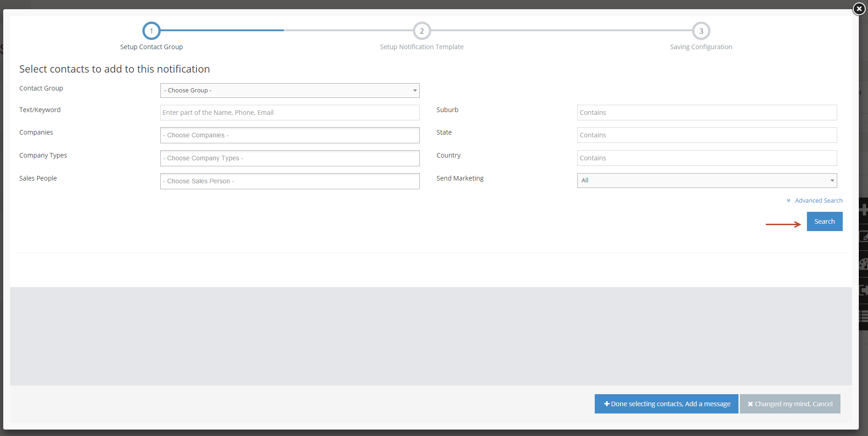Close the notification setup dialog
Viewport: 868px width, 436px height.
pos(859,9)
